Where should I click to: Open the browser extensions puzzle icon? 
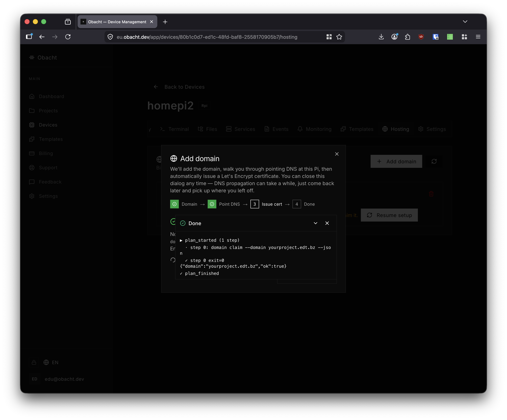[408, 37]
